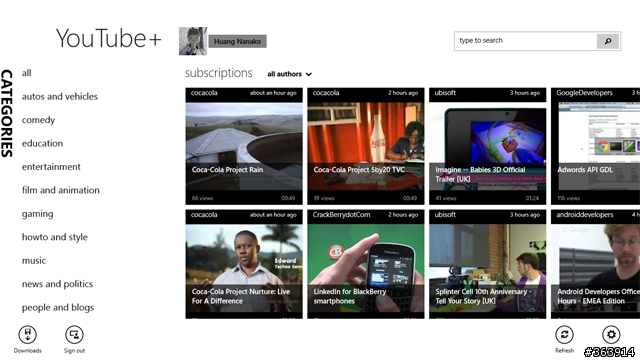Open Coca-Cola Project 5by20 TVC video
The width and height of the screenshot is (640, 360).
click(x=366, y=146)
